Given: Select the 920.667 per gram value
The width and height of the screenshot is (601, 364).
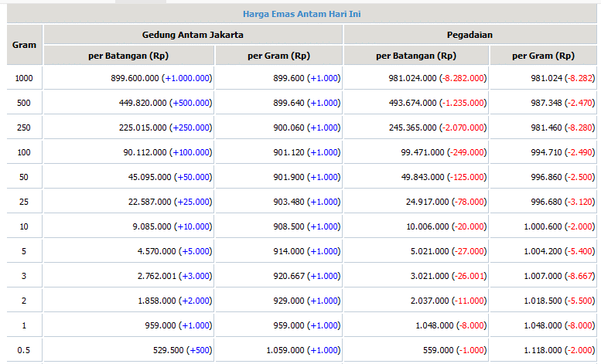Looking at the screenshot, I should (289, 276).
